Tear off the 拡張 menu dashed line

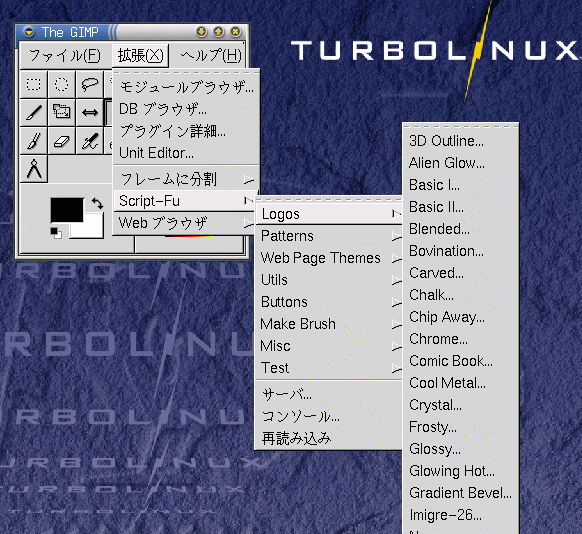pos(186,73)
